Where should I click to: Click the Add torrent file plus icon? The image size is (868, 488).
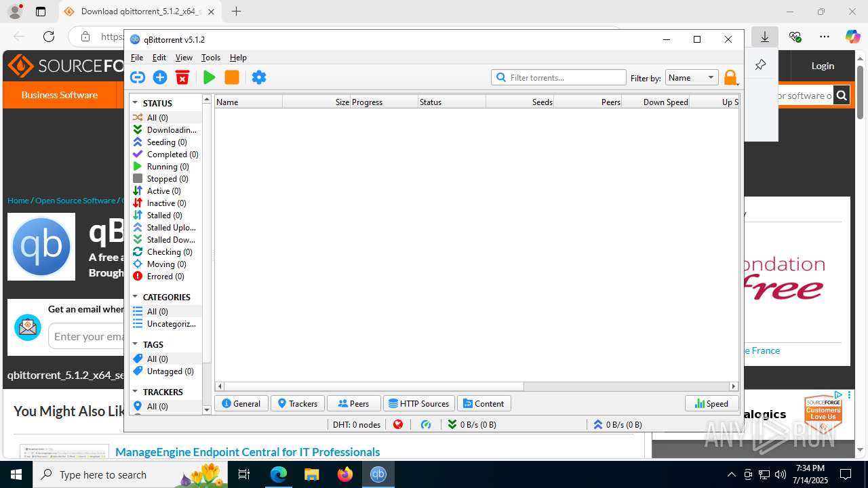[160, 77]
